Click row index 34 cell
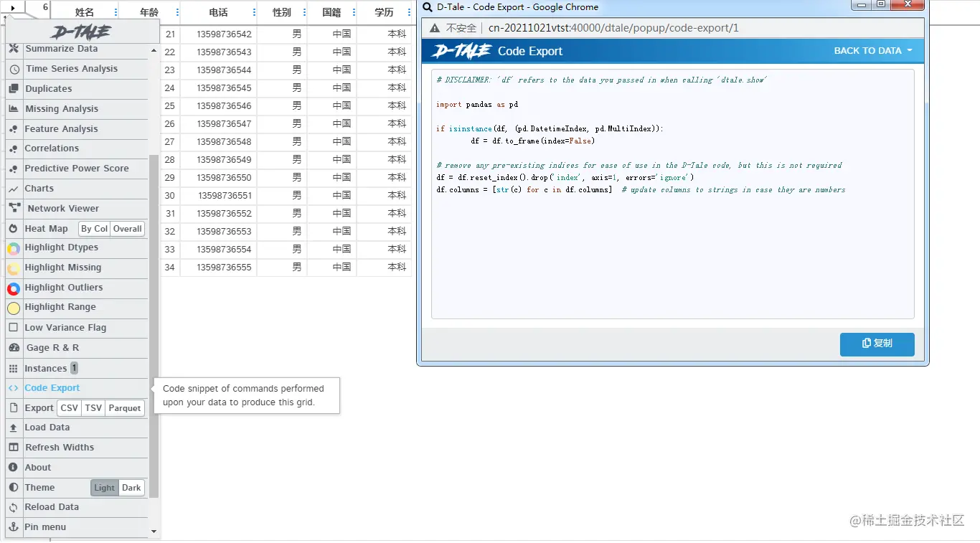The height and width of the screenshot is (543, 980). 169,268
